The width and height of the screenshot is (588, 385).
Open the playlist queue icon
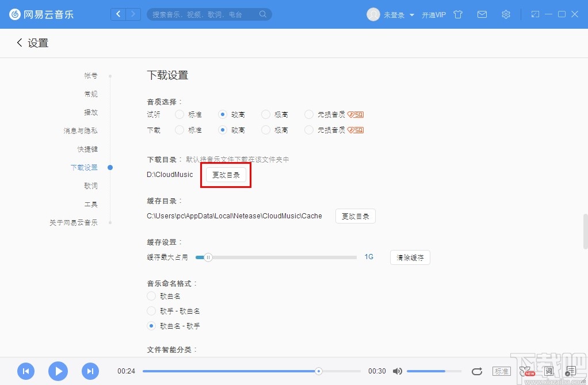(x=570, y=371)
